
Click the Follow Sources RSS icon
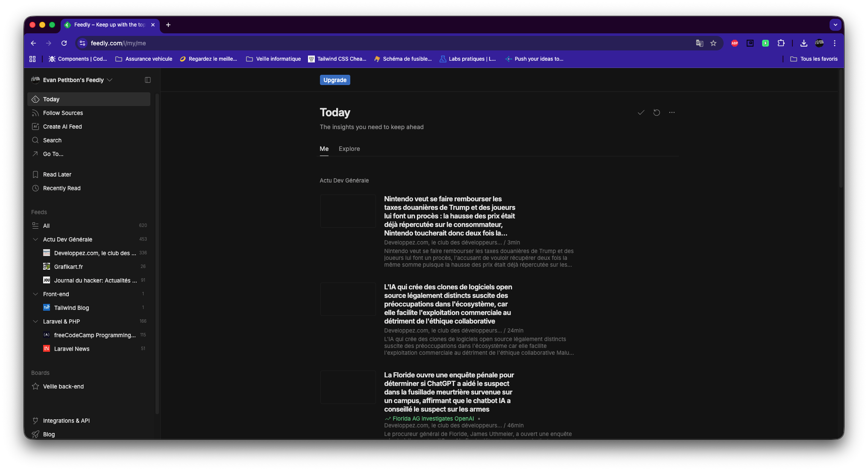click(35, 113)
